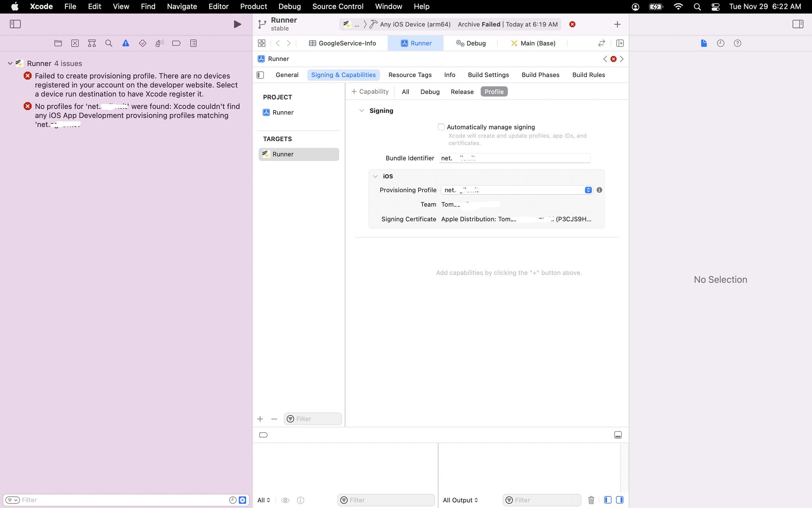The height and width of the screenshot is (508, 812).
Task: Click the Bundle Identifier field
Action: [514, 158]
